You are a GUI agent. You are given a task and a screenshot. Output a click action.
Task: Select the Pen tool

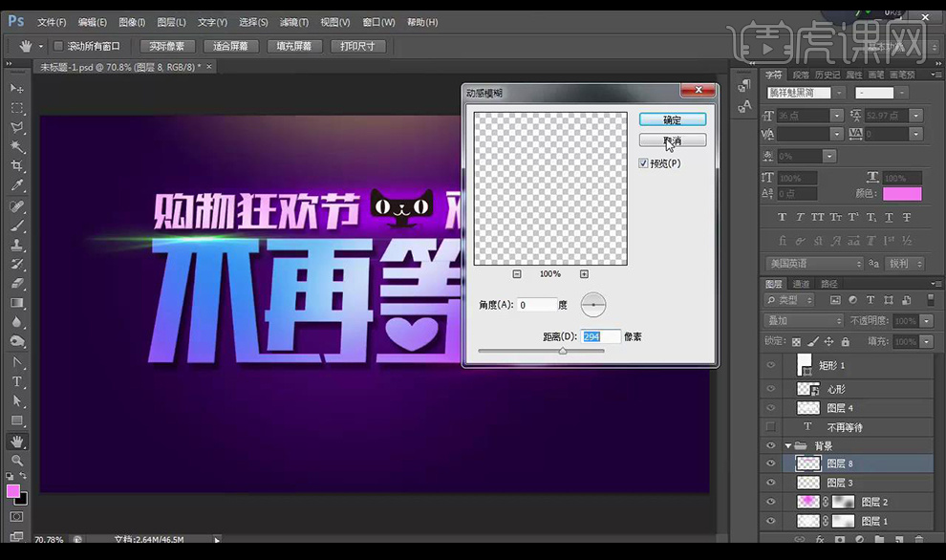click(x=17, y=362)
